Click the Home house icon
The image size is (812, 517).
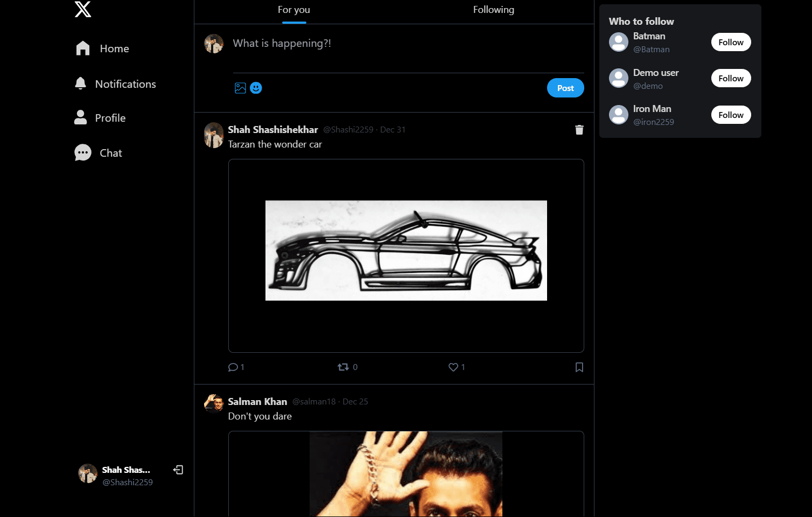pyautogui.click(x=83, y=48)
